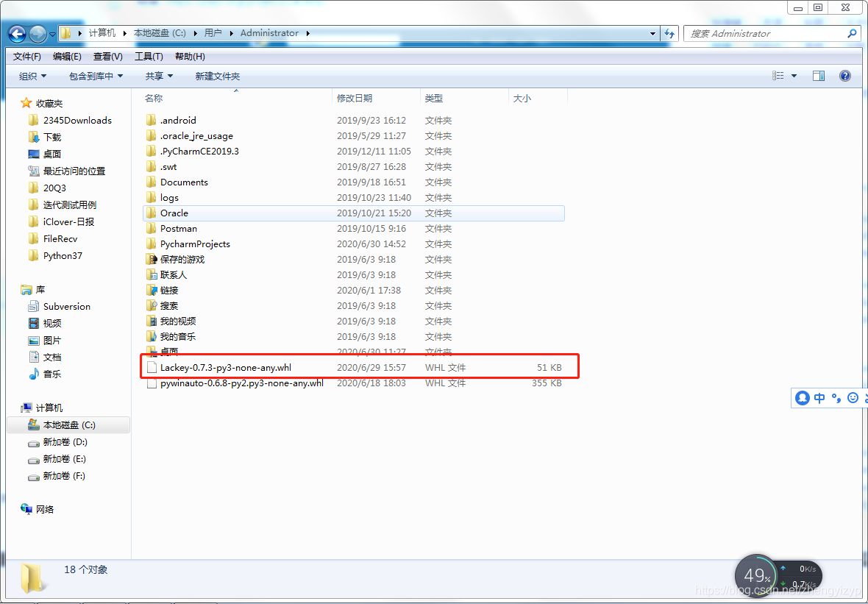Click the account icon on the input method bar
Viewport: 868px width, 604px height.
tap(802, 397)
